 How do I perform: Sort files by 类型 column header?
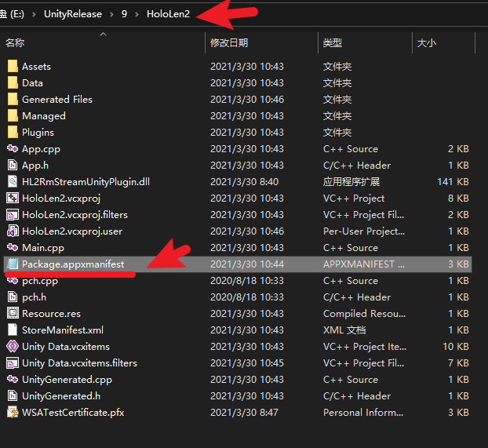tap(333, 42)
